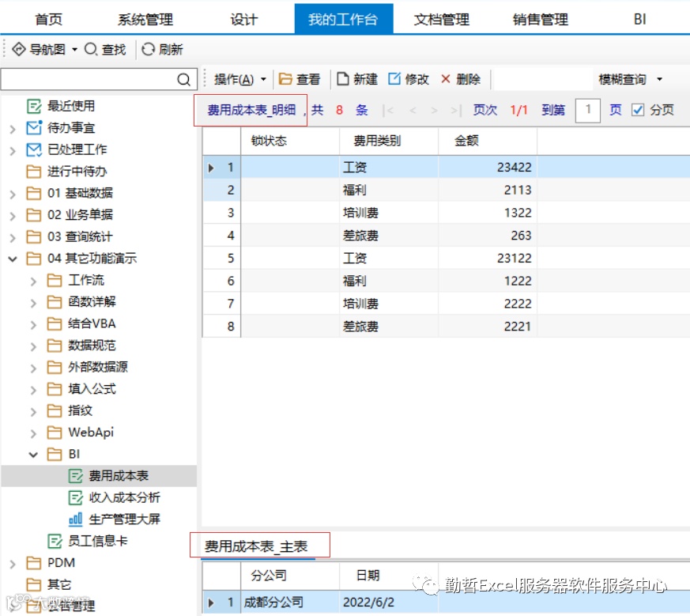Click the 锁状态 column header
Screen dimensions: 690x616
[x=290, y=141]
